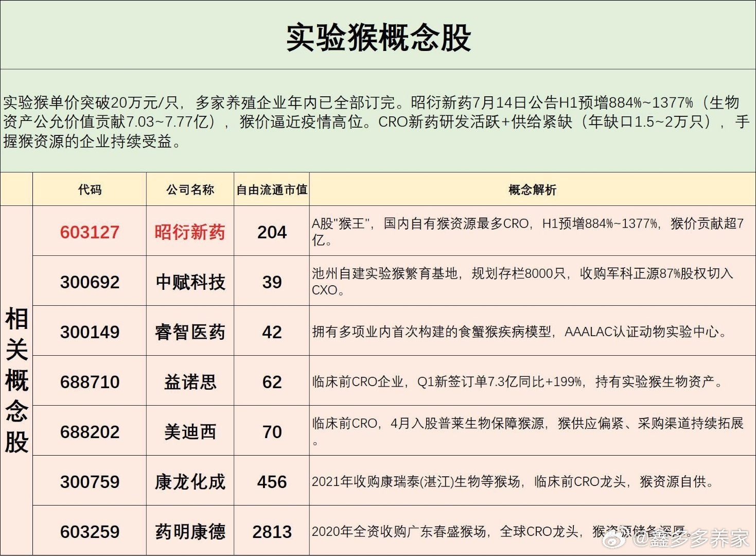The height and width of the screenshot is (556, 756).
Task: Click stock code 688710
Action: pos(90,382)
